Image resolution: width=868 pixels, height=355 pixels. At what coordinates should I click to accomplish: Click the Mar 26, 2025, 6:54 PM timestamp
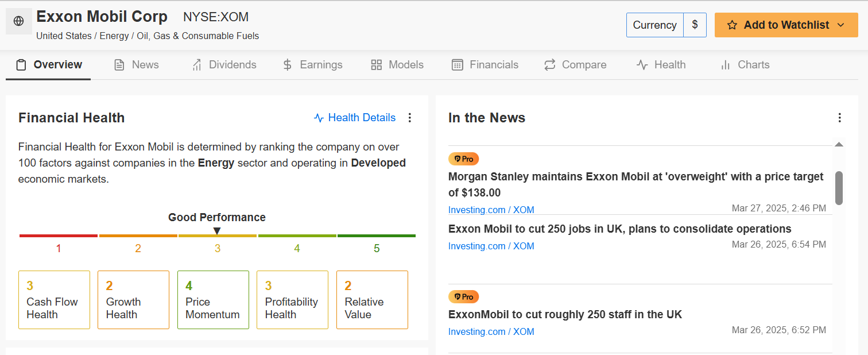pyautogui.click(x=779, y=244)
